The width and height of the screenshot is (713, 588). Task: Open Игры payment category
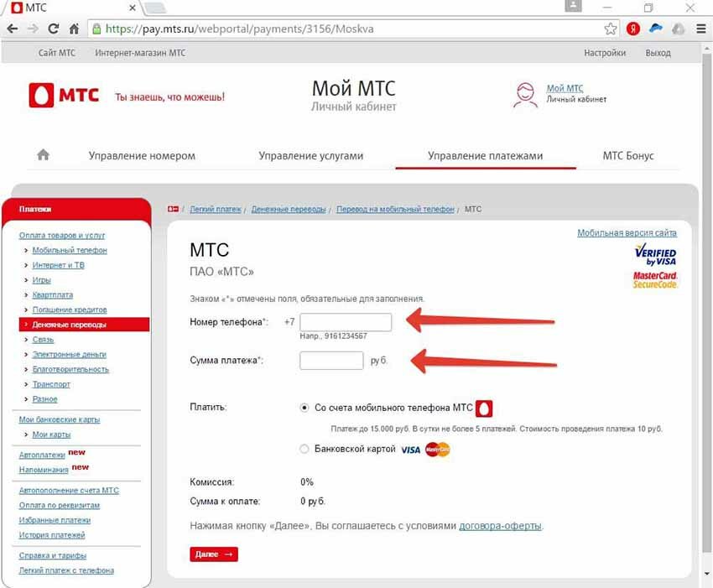[x=41, y=280]
